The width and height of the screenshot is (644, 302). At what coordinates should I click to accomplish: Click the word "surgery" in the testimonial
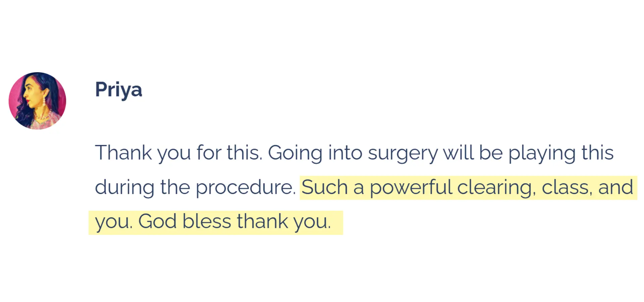pos(402,153)
